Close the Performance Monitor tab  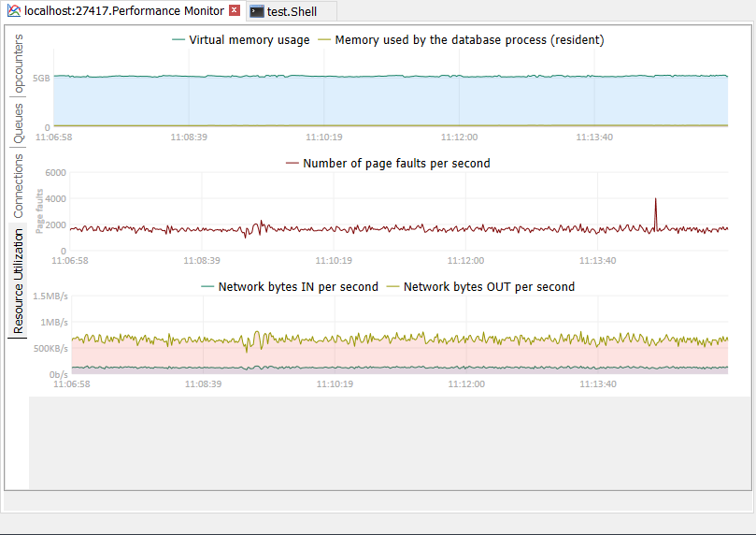(x=235, y=10)
